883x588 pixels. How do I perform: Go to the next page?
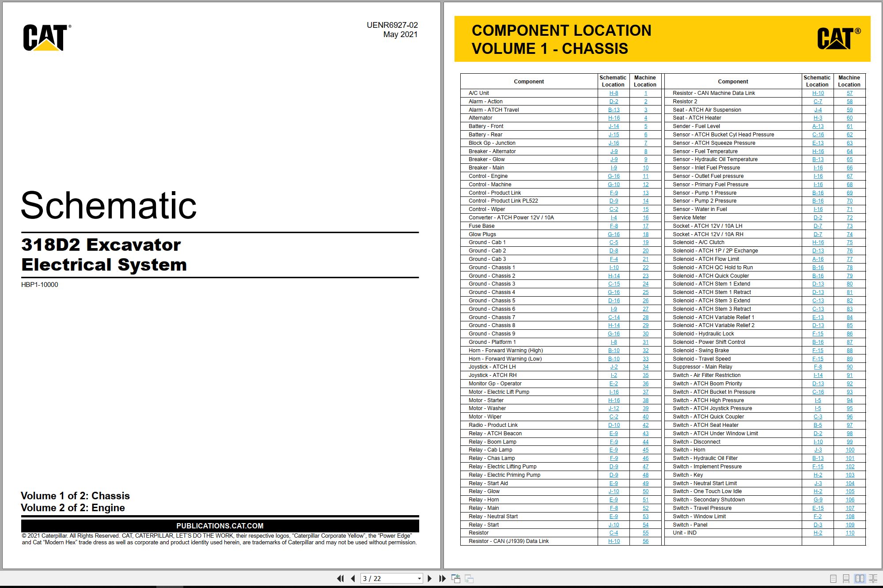(x=429, y=578)
